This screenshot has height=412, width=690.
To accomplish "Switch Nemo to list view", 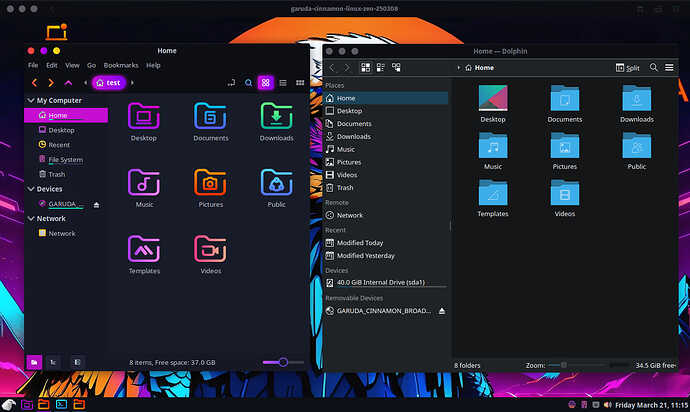I will click(283, 83).
